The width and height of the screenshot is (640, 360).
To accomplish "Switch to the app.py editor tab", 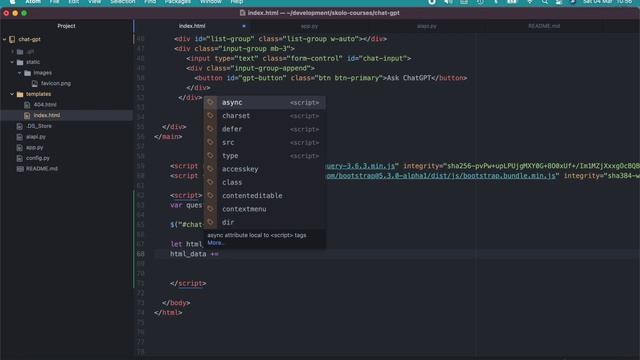I will click(309, 26).
